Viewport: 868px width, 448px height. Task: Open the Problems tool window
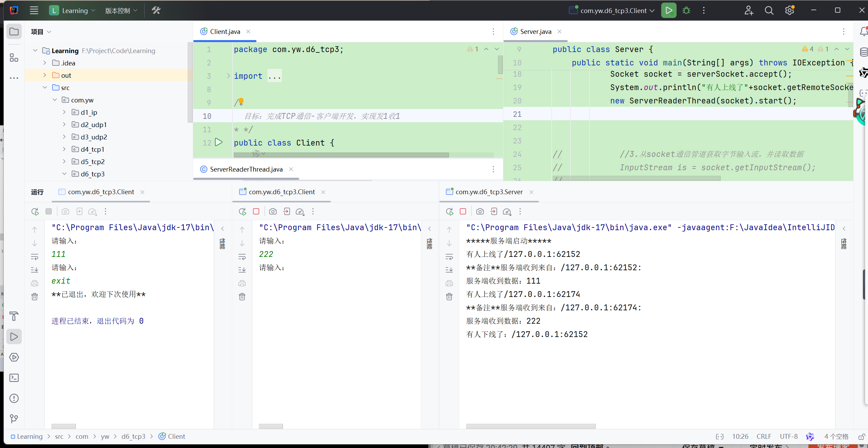[14, 398]
